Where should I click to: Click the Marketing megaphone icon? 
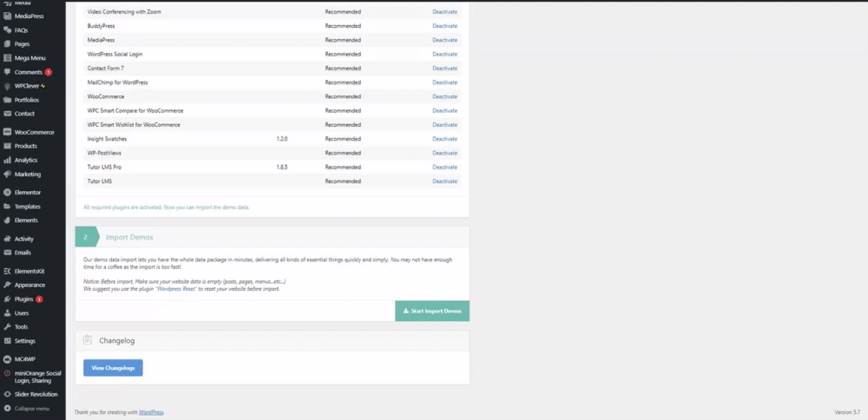tap(7, 174)
